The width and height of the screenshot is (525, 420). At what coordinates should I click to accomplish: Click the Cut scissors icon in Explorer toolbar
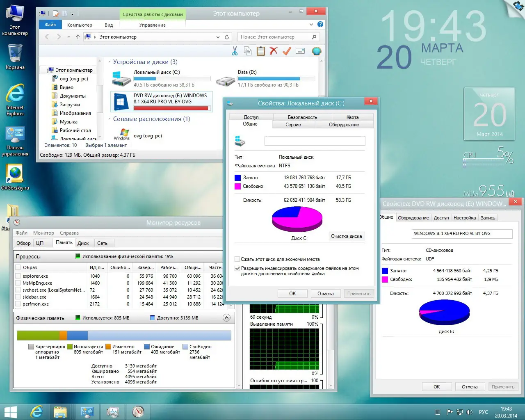coord(235,51)
